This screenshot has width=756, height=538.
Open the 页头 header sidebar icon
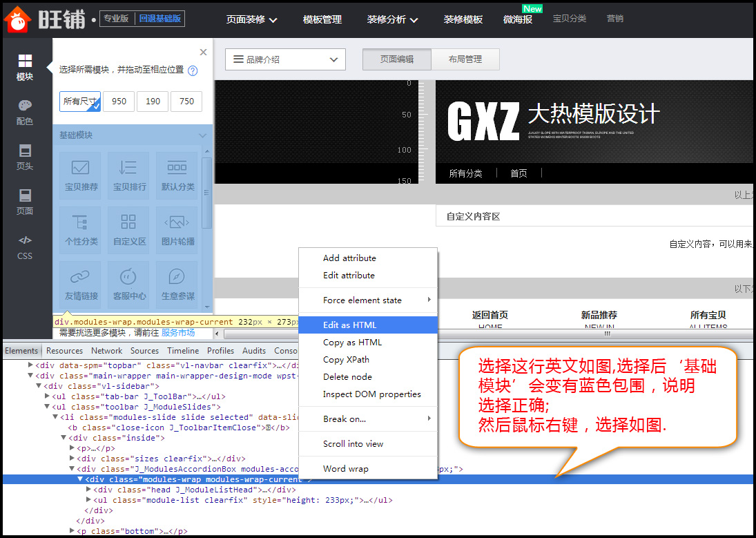(x=25, y=157)
